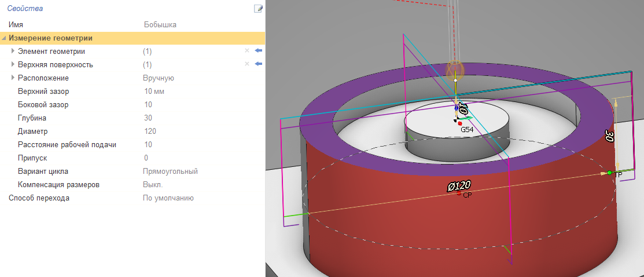Screen dimensions: 644x277
Task: Open the Способ перехода value По умолчанию
Action: tap(168, 198)
